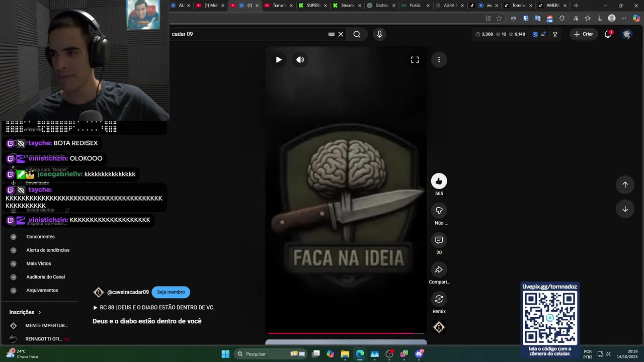
Task: Open Microsoft Edge from taskbar
Action: point(360,354)
